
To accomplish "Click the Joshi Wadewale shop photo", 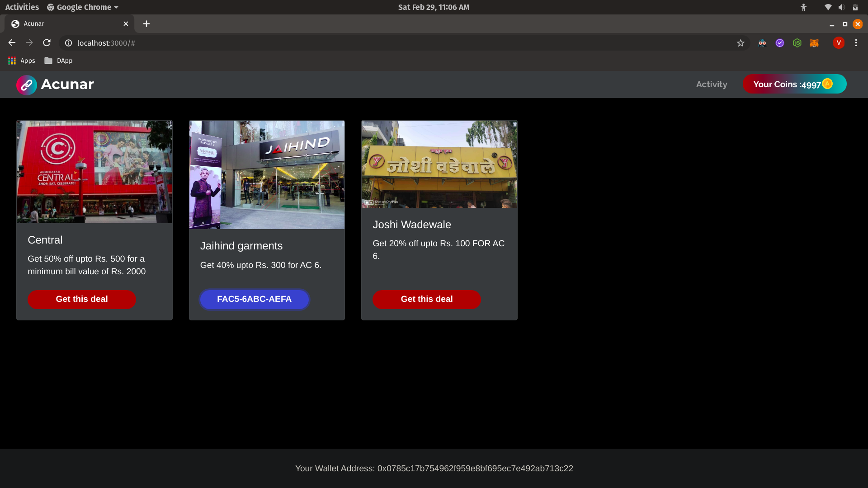I will [439, 164].
